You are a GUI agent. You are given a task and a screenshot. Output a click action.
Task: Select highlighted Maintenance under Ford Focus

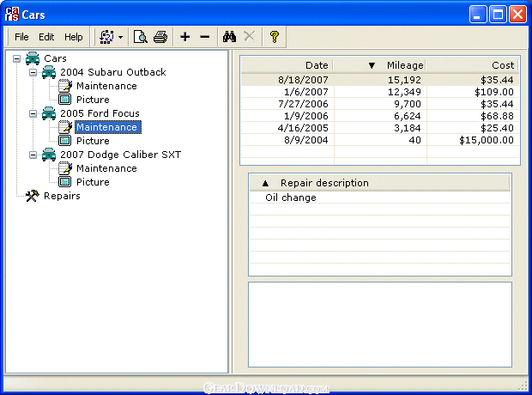[108, 127]
